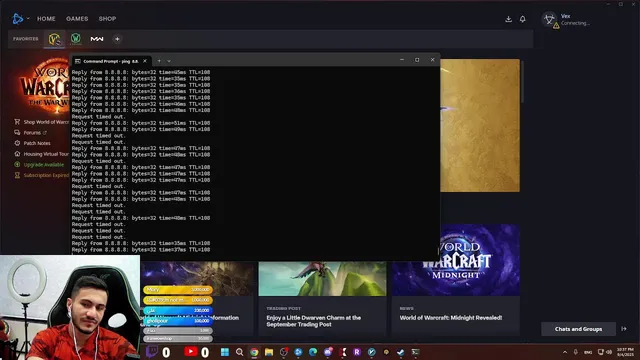The image size is (640, 360).
Task: Click the Subscription Expired notice
Action: [x=46, y=175]
